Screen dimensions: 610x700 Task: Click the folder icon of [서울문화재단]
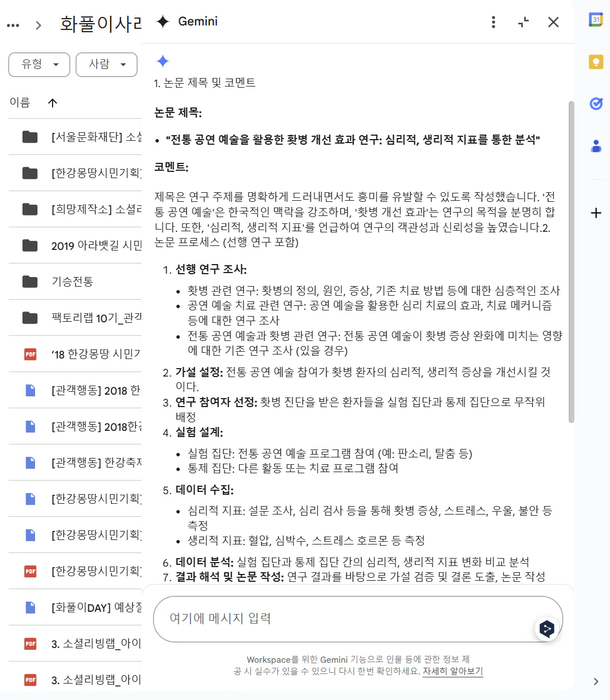pos(30,137)
